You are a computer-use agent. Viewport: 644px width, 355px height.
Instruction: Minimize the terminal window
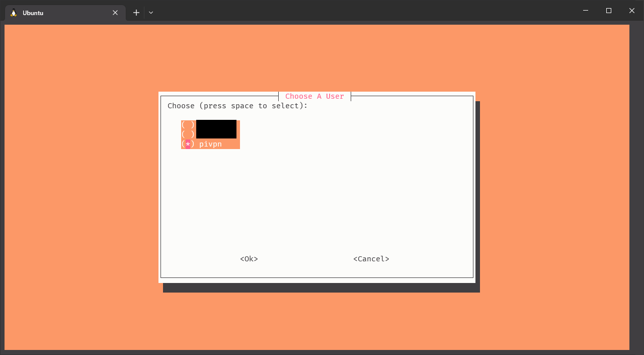(x=586, y=11)
